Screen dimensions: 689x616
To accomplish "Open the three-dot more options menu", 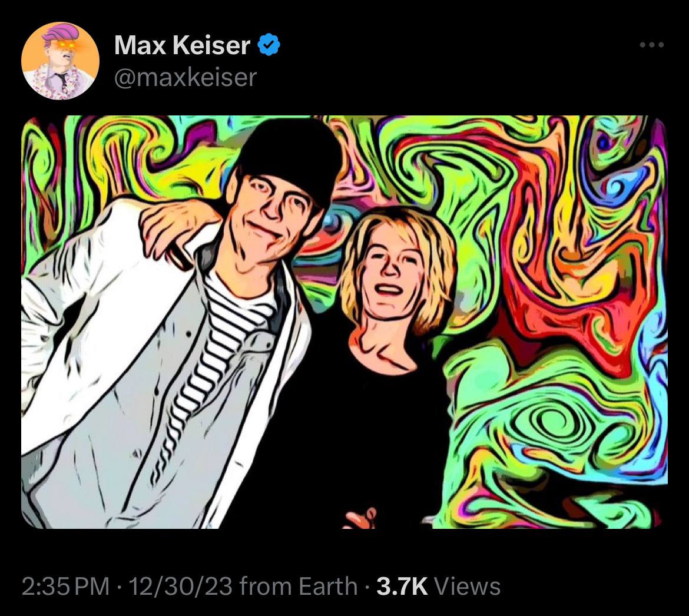I will pos(651,45).
